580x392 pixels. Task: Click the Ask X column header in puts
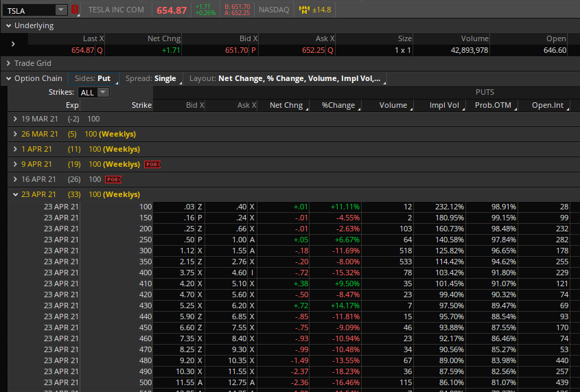click(x=231, y=106)
